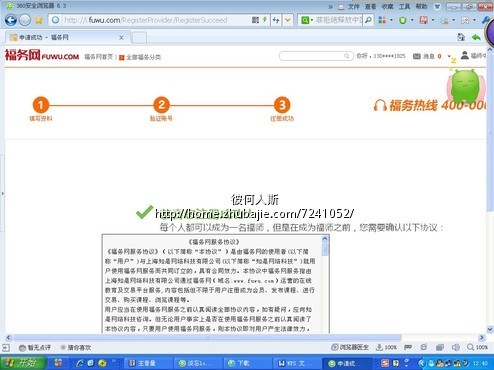Expand the arrow beside 消息 count
Screen dimensions: 494x370
(449, 56)
